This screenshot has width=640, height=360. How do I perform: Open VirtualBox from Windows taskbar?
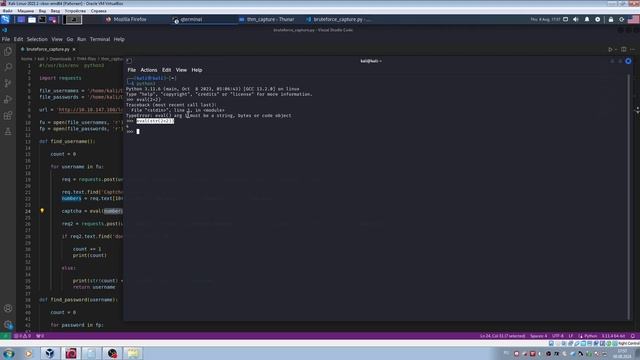coord(50,353)
